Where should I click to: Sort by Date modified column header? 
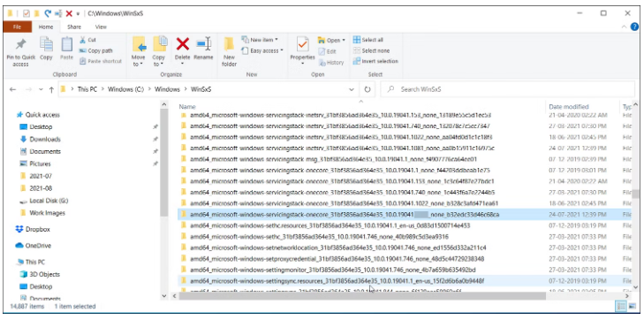click(x=569, y=106)
